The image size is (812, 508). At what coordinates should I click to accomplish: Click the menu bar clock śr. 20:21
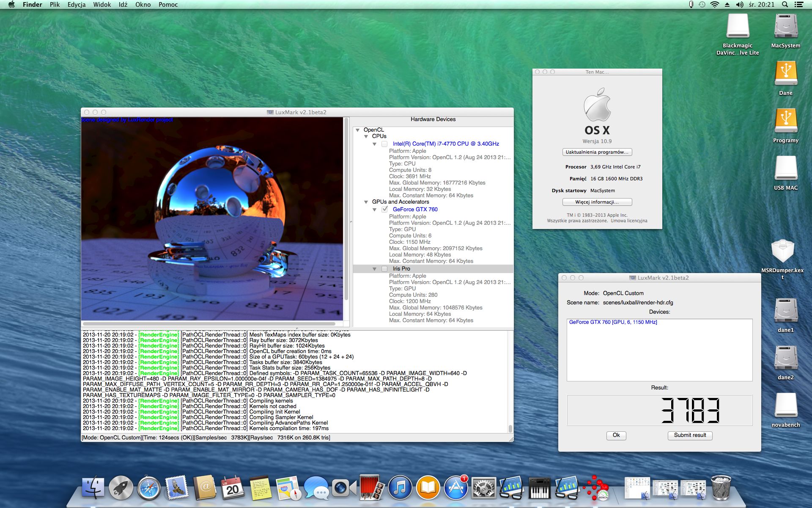coord(761,5)
